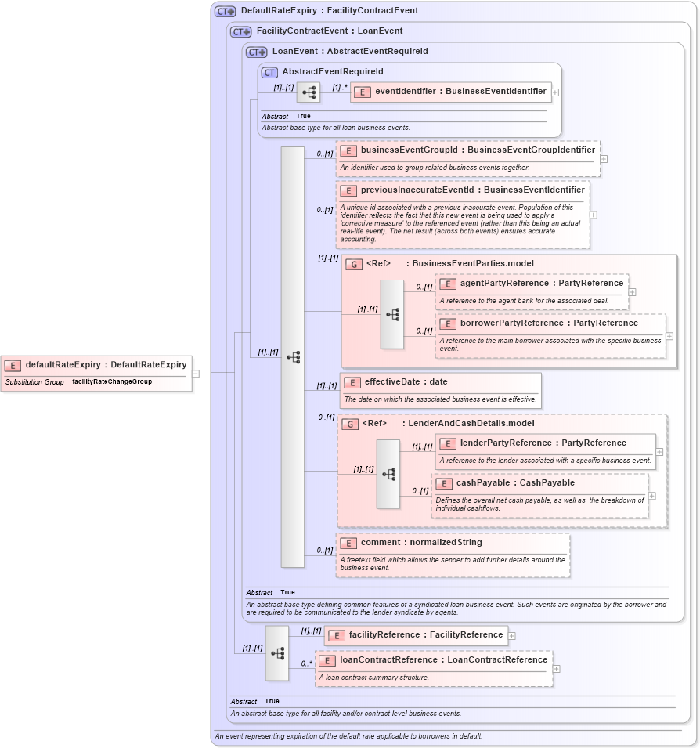Expand the loanContractReference element
This screenshot has width=700, height=748.
(554, 669)
